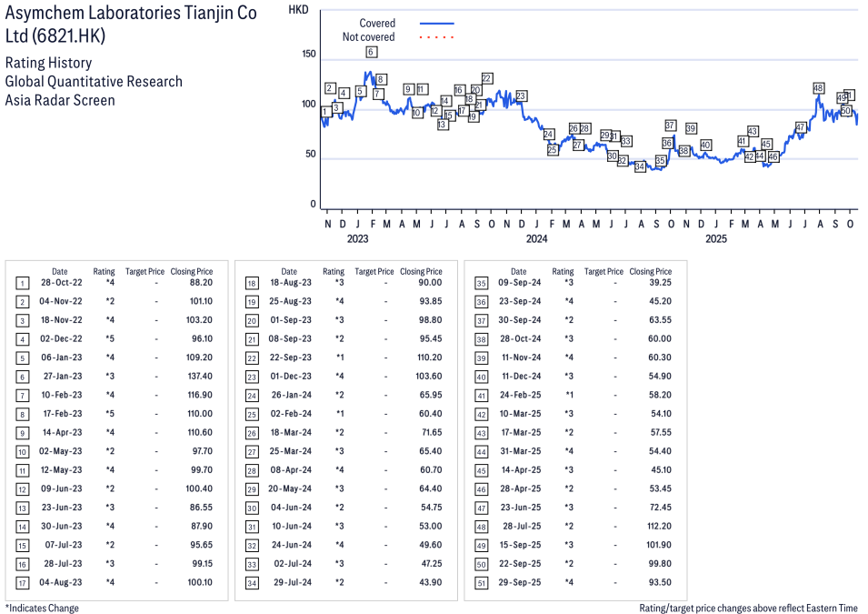Screen dimensions: 868x614
Task: Click the *Indicates Change footnote
Action: point(42,608)
